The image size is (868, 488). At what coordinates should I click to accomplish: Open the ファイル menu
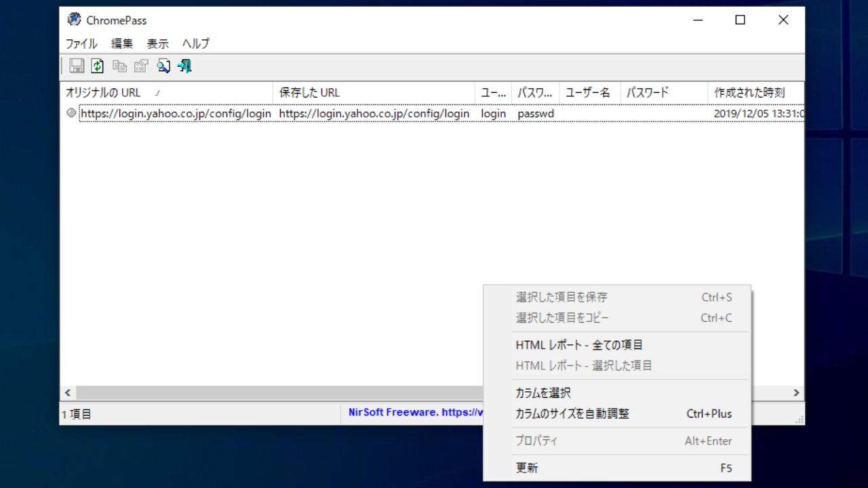81,43
